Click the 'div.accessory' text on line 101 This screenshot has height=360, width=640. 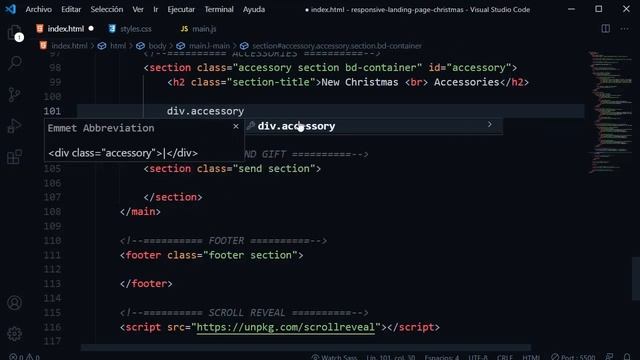coord(205,111)
